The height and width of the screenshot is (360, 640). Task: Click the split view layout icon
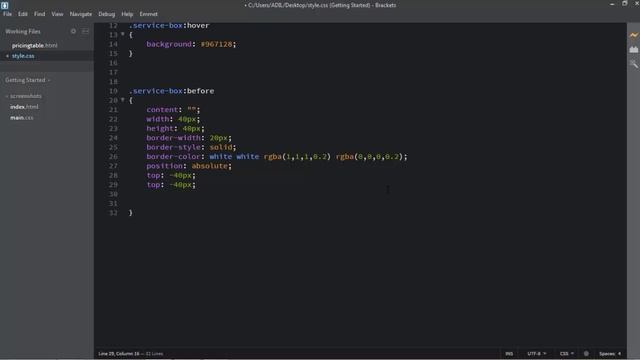pos(85,31)
